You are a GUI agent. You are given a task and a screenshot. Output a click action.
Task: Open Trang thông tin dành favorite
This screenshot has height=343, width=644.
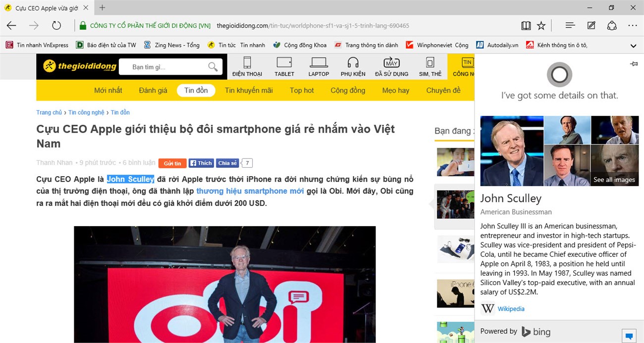[x=366, y=45]
